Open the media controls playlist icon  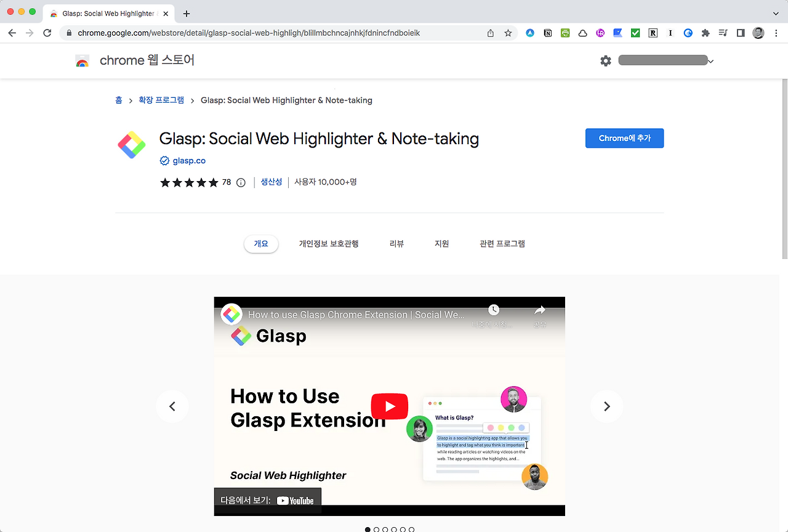pyautogui.click(x=723, y=33)
